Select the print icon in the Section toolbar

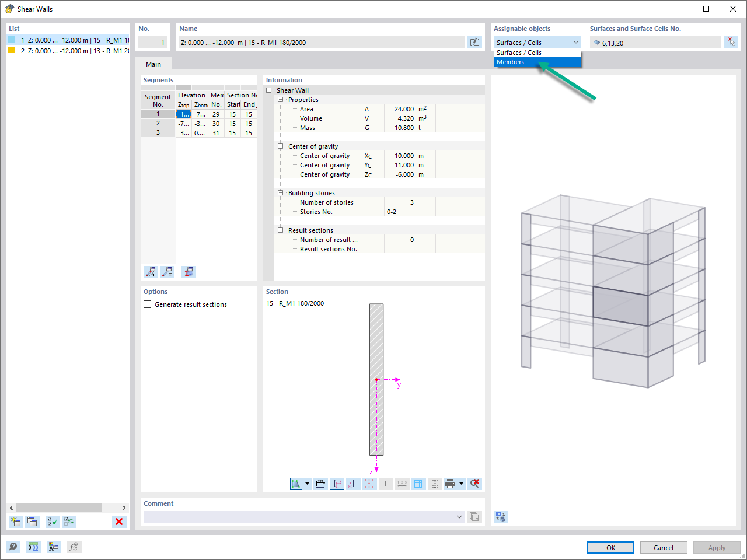(451, 484)
